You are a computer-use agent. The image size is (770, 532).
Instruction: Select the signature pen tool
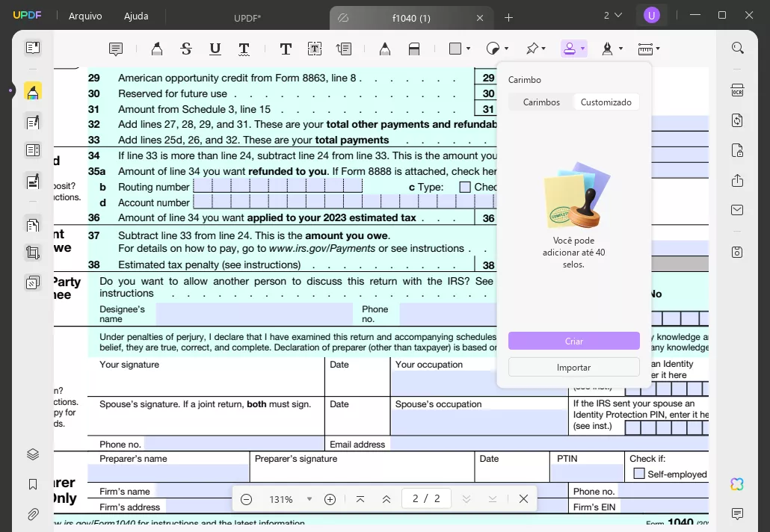pos(608,49)
